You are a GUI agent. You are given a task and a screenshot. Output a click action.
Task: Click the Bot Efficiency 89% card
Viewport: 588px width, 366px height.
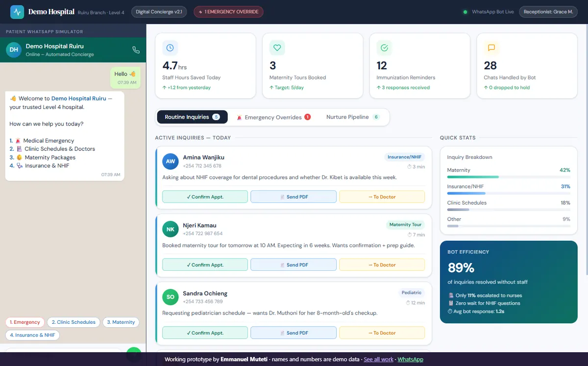509,282
